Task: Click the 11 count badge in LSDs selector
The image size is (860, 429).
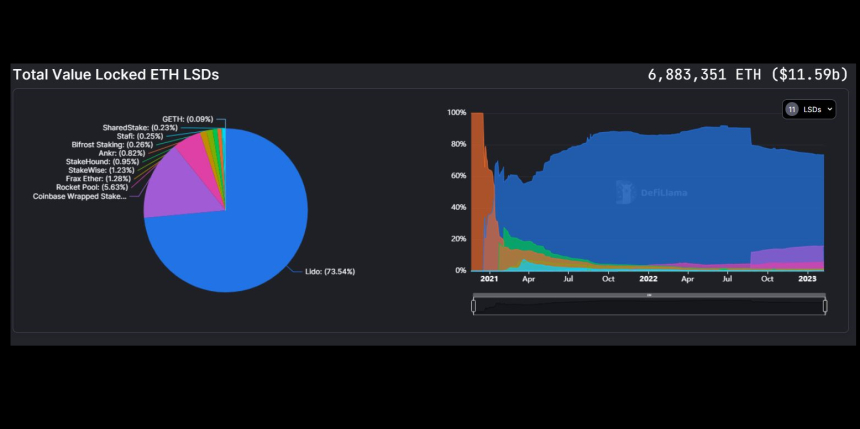Action: pyautogui.click(x=792, y=109)
